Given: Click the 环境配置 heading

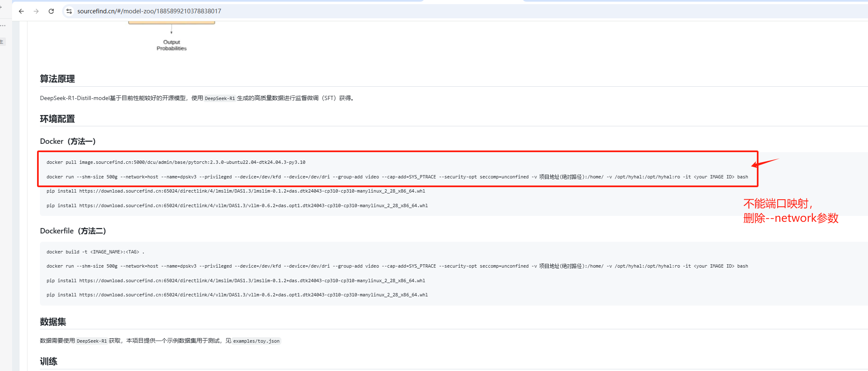Looking at the screenshot, I should tap(57, 119).
